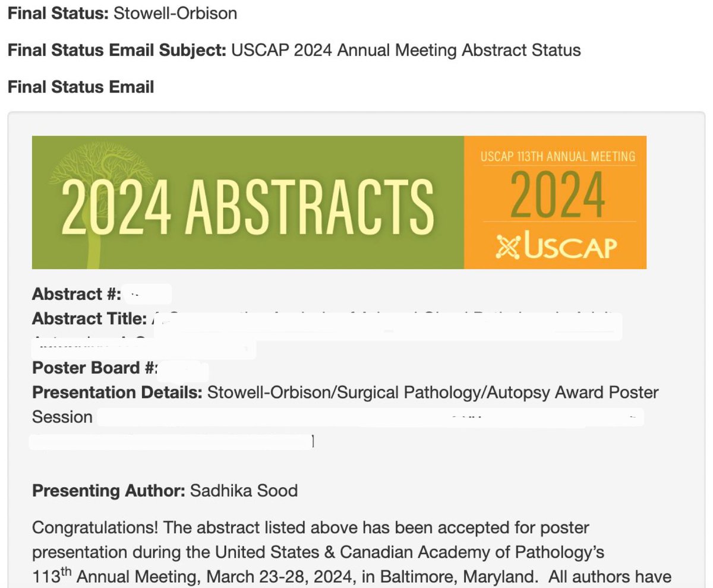Click the Presentation Details label
This screenshot has height=588, width=713.
(118, 393)
